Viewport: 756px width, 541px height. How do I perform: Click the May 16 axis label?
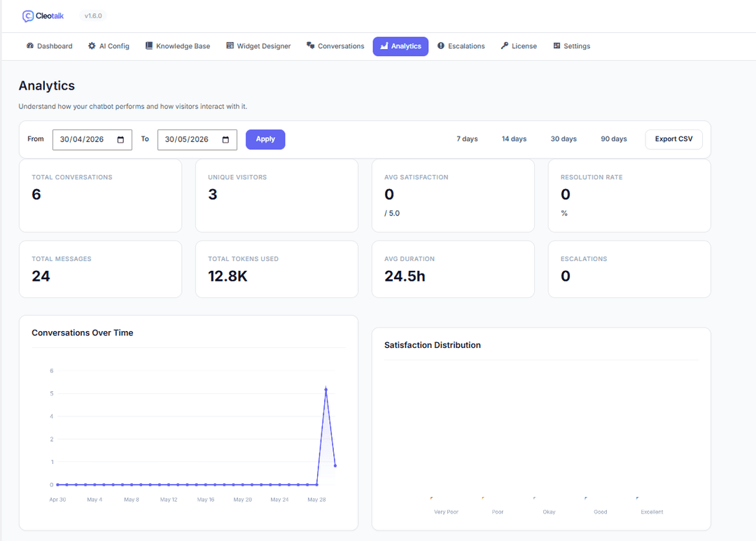point(205,500)
